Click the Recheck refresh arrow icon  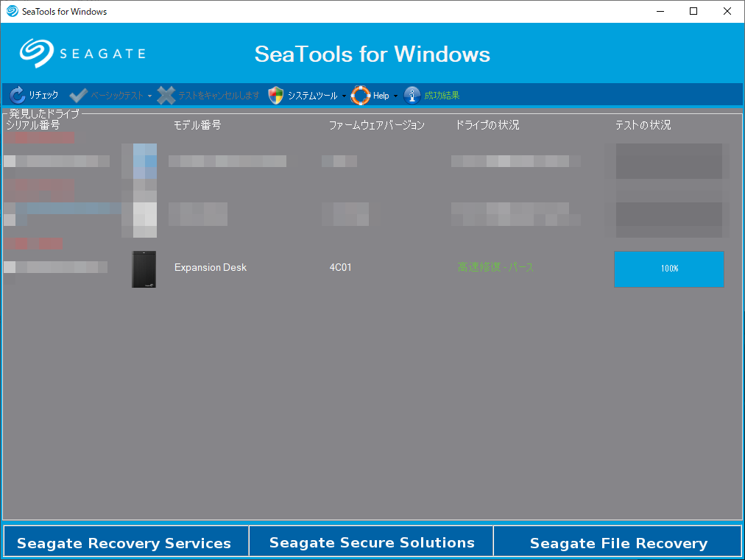pos(18,95)
